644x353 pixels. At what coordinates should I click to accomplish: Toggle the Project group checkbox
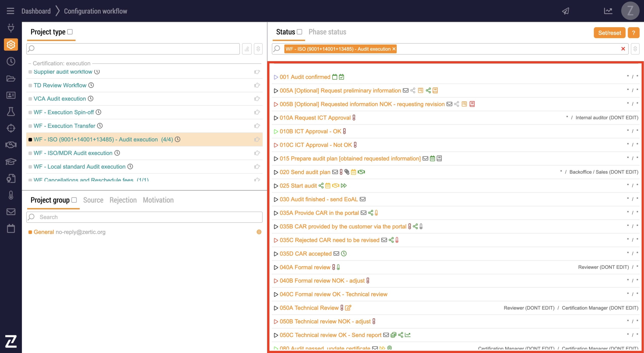click(x=74, y=200)
